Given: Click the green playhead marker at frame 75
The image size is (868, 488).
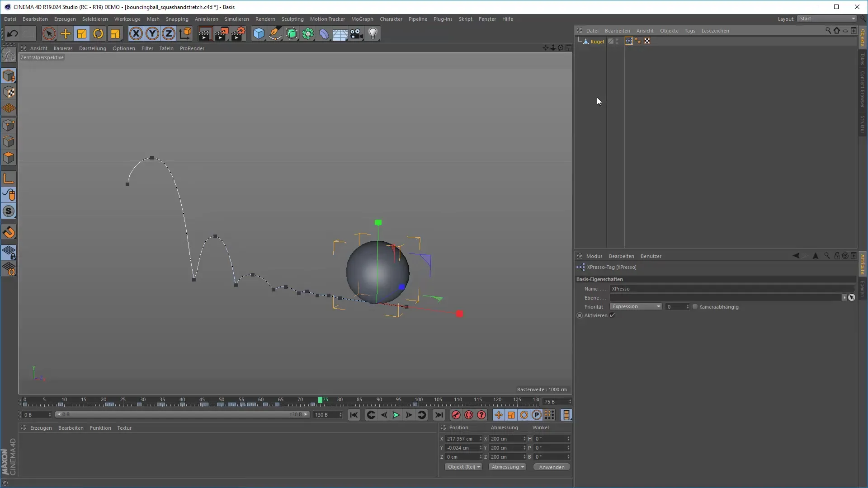Looking at the screenshot, I should coord(320,399).
